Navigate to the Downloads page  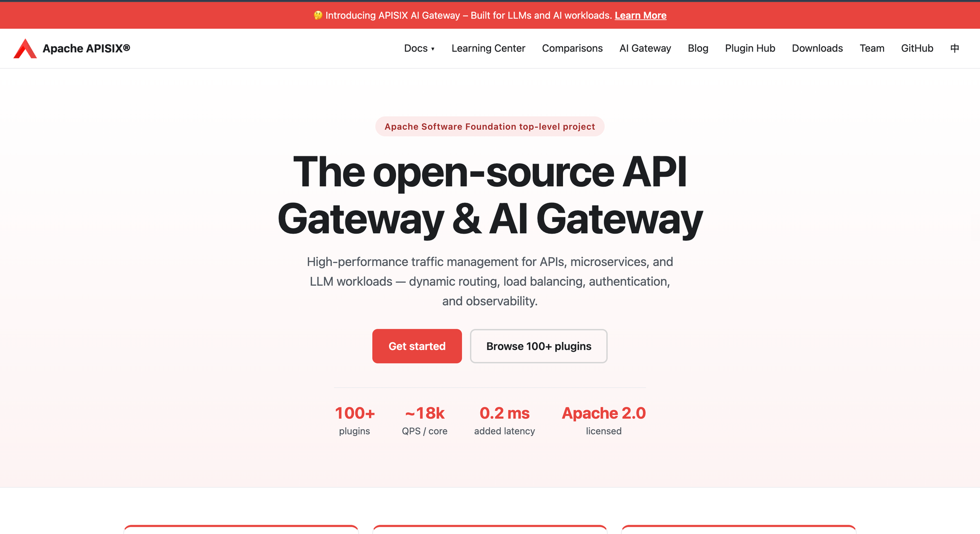pos(817,48)
